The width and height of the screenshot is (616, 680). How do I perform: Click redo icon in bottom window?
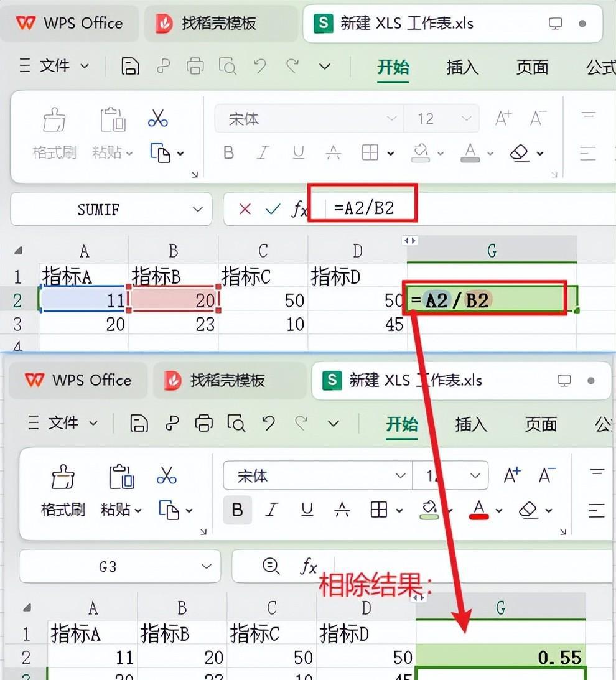click(x=302, y=423)
